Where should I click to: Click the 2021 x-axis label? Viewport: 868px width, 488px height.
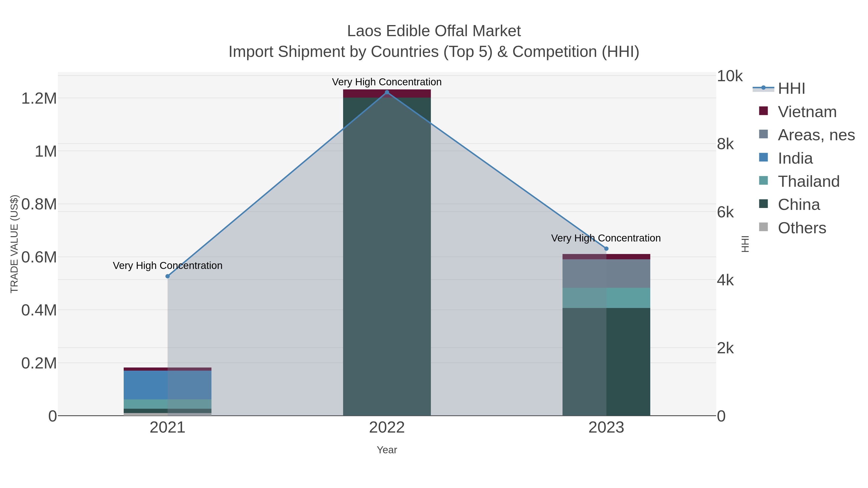(168, 428)
